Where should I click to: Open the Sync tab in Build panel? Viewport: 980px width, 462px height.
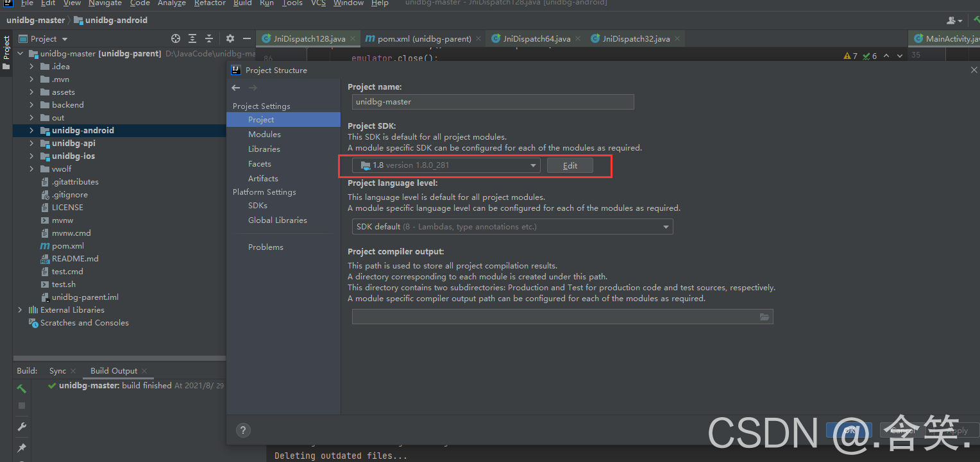click(x=57, y=371)
